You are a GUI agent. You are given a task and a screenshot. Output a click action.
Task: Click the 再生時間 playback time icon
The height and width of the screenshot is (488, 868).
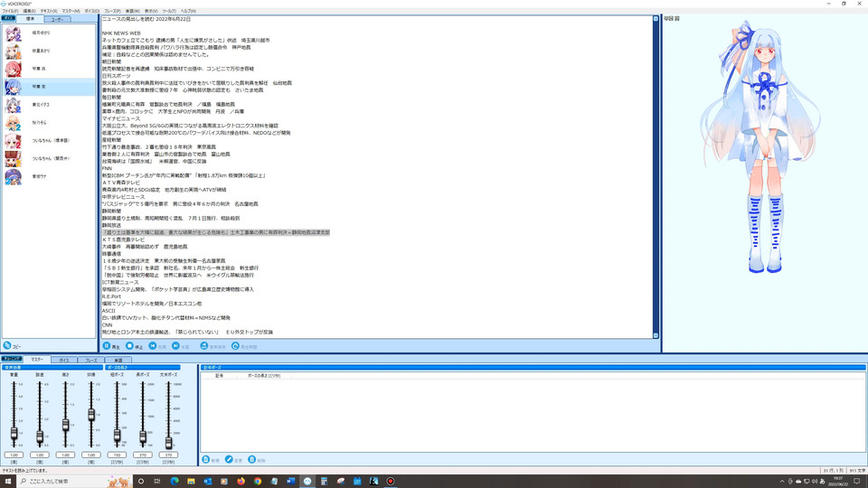pos(235,346)
